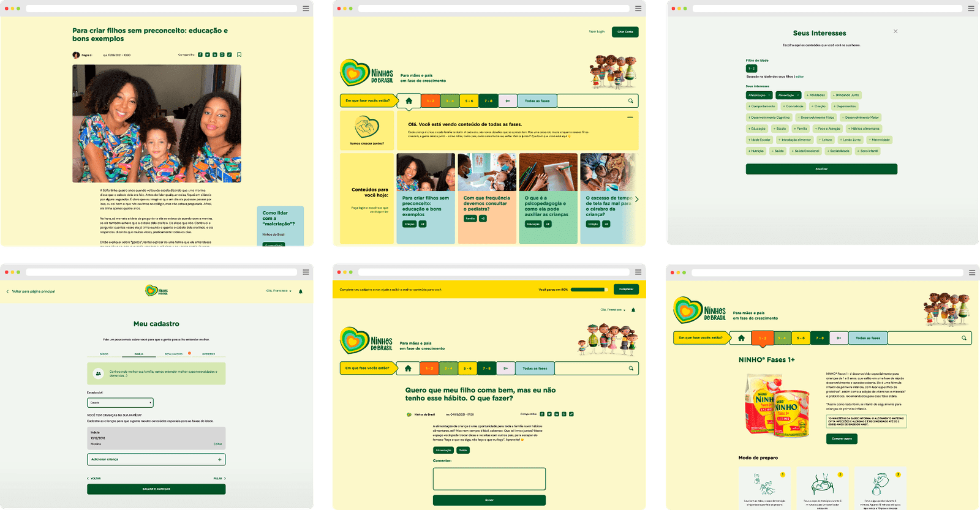Screen dimensions: 980x510
Task: Click search magnifier in 'Quero que meu filho' window
Action: (x=631, y=369)
